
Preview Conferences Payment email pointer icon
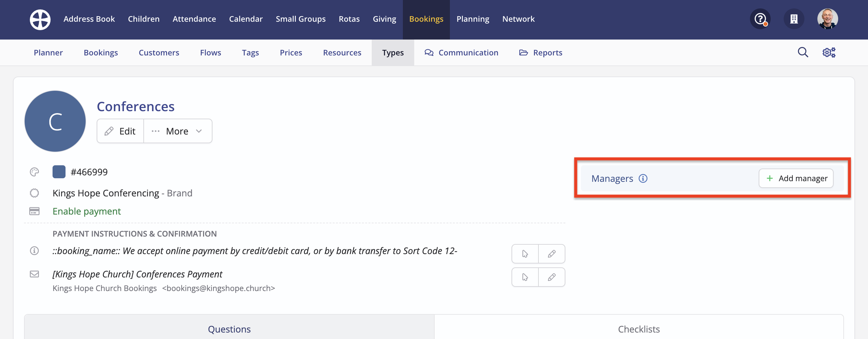[x=525, y=277]
